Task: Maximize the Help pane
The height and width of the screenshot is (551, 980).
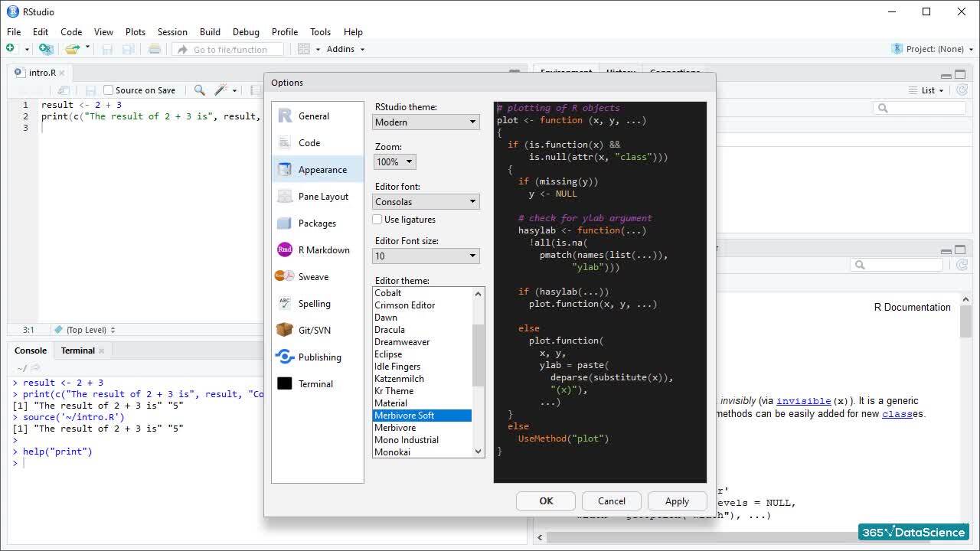Action: click(961, 250)
